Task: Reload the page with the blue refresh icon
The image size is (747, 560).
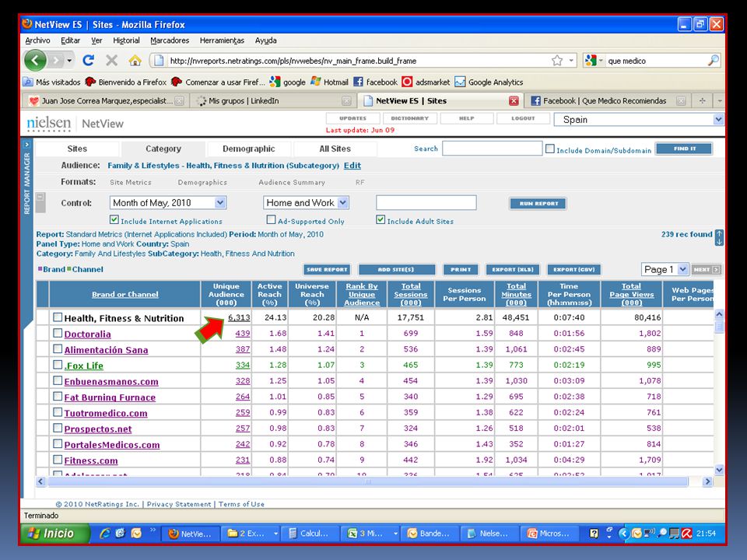Action: point(88,61)
